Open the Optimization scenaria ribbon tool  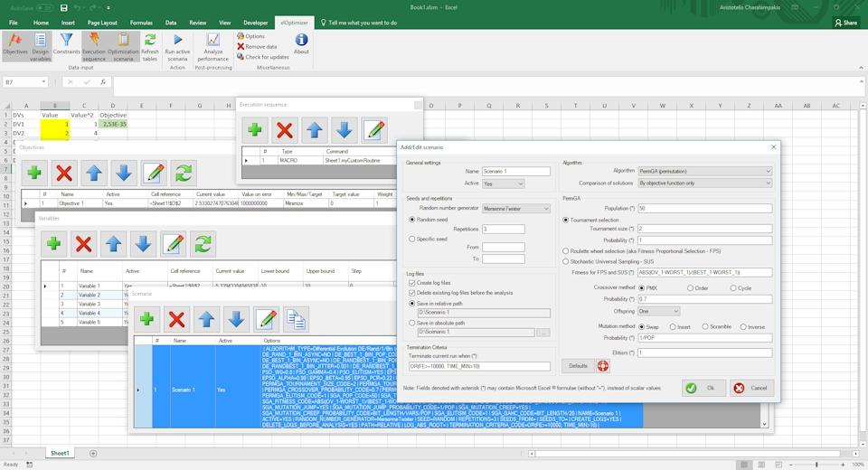click(124, 45)
